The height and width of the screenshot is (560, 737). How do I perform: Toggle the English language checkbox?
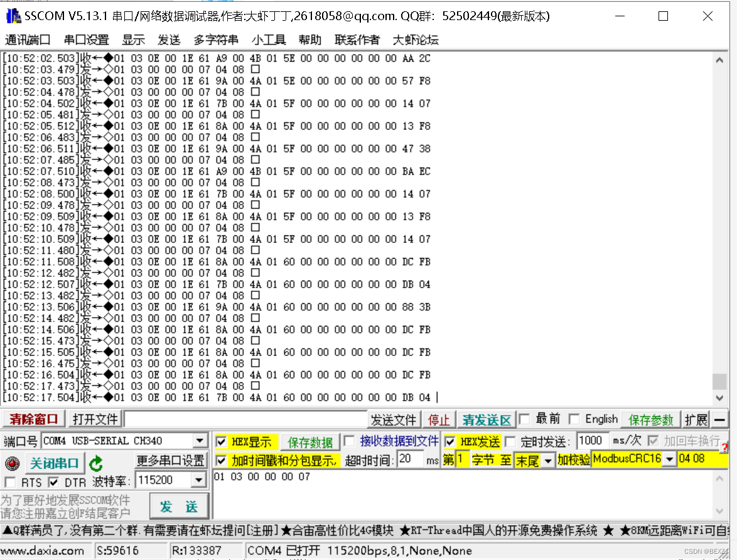[573, 419]
